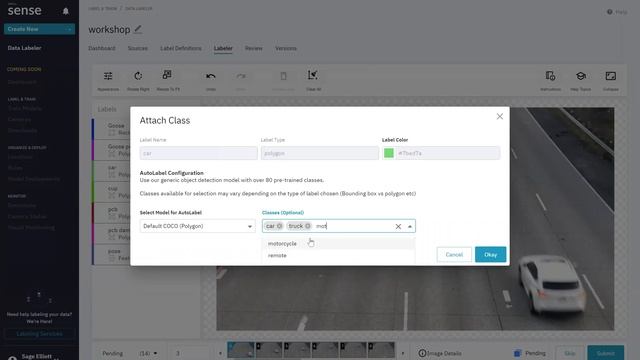The image size is (640, 360).
Task: Toggle the Pending checkbox near Skip
Action: pos(517,353)
